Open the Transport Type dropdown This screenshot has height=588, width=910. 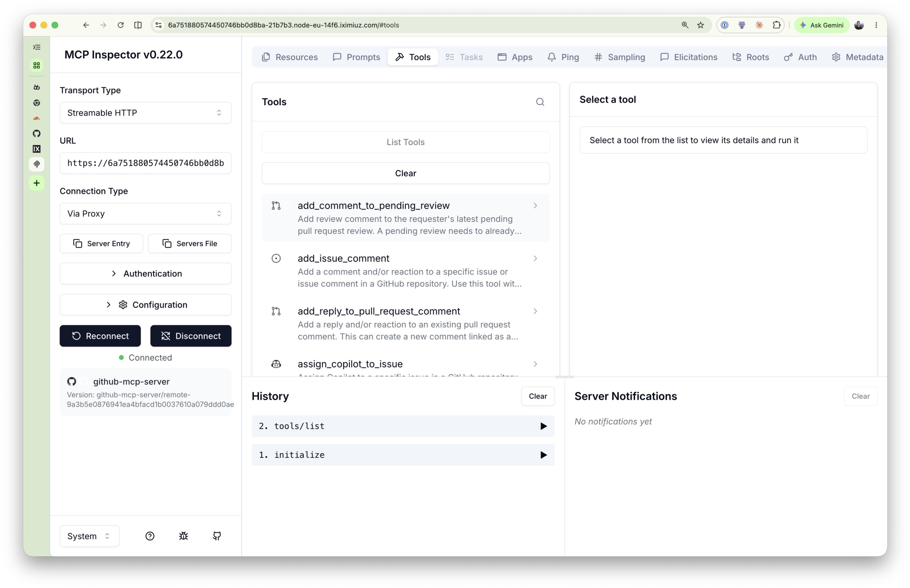[x=146, y=113]
